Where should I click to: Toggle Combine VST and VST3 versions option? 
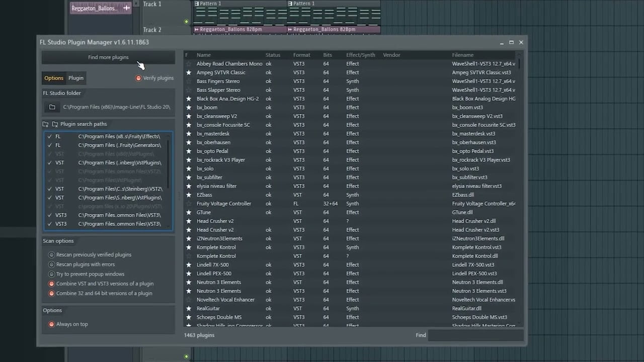[51, 284]
